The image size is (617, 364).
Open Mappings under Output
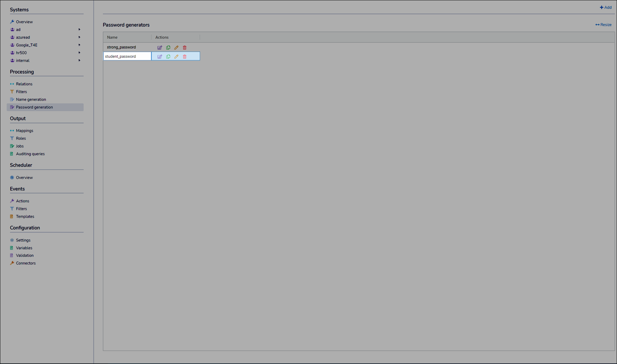tap(24, 131)
